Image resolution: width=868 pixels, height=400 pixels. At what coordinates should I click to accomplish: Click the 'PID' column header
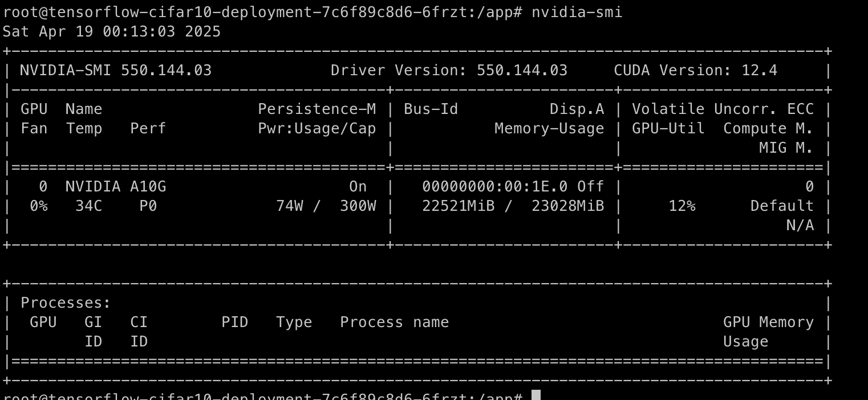coord(235,322)
